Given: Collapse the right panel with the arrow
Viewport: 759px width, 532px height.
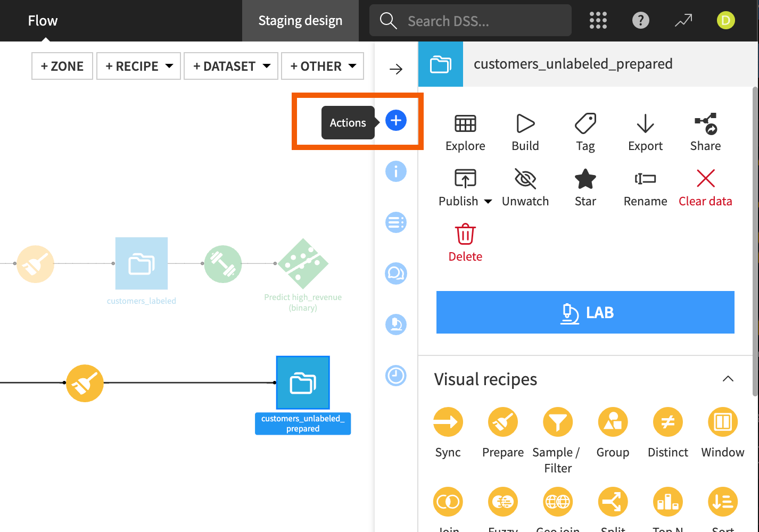Looking at the screenshot, I should pos(396,69).
